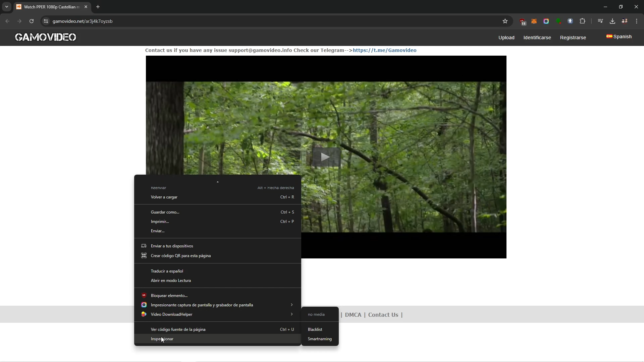Open the MetaMask fox extension
Viewport: 644px width, 362px height.
tap(534, 21)
